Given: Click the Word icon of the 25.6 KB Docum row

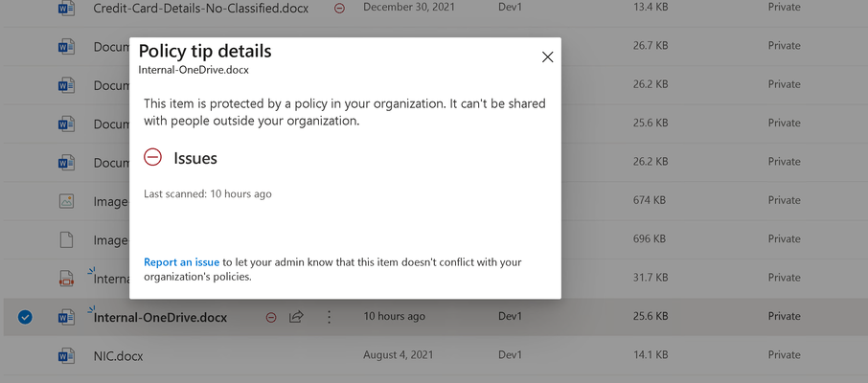Looking at the screenshot, I should click(x=66, y=124).
